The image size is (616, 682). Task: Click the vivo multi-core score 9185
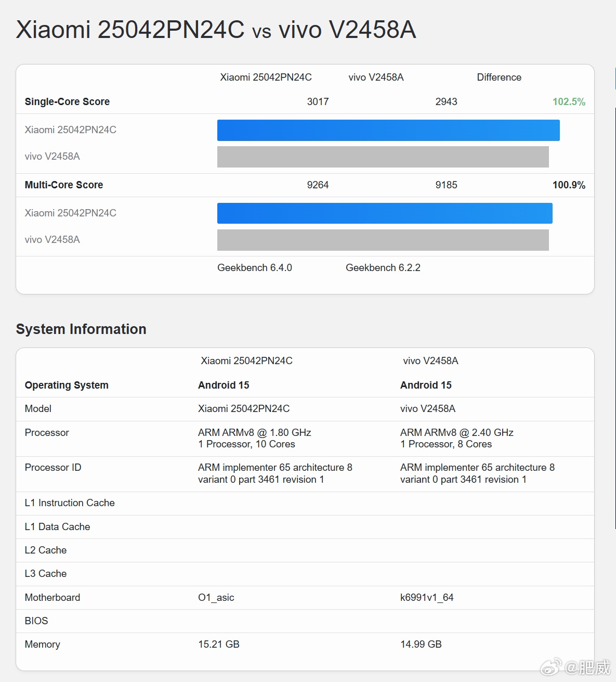446,185
